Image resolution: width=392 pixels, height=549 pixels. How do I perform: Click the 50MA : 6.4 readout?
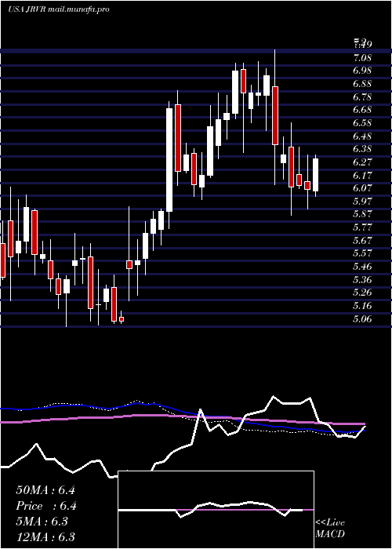point(45,490)
